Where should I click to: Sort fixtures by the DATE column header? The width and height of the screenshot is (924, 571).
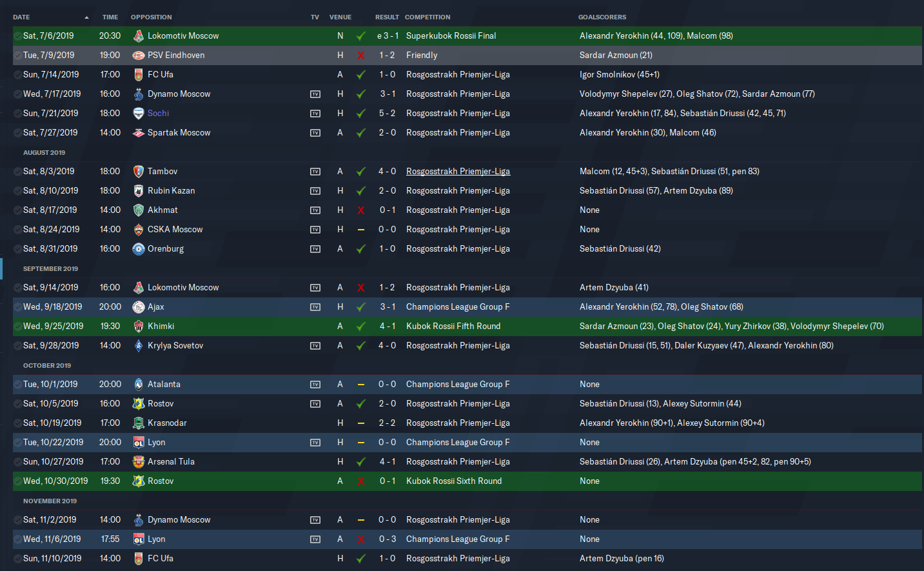click(x=21, y=17)
